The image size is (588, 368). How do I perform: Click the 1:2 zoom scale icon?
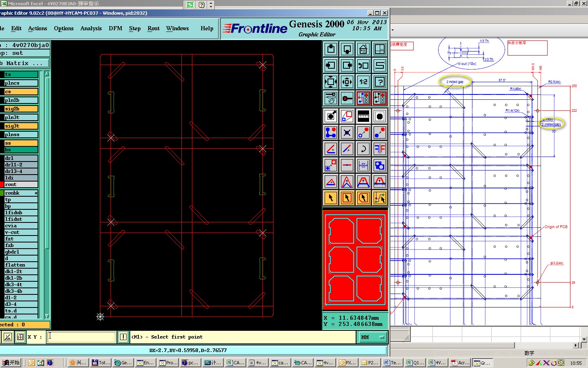point(363,82)
